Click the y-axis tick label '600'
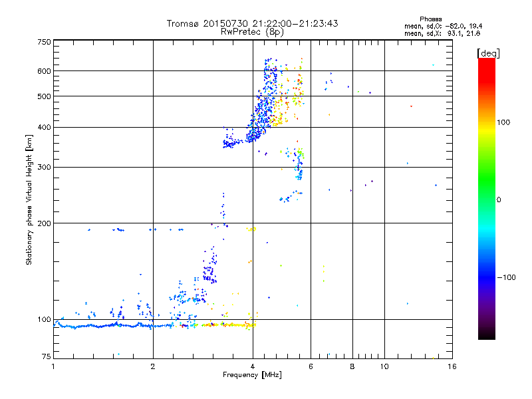 coord(44,71)
